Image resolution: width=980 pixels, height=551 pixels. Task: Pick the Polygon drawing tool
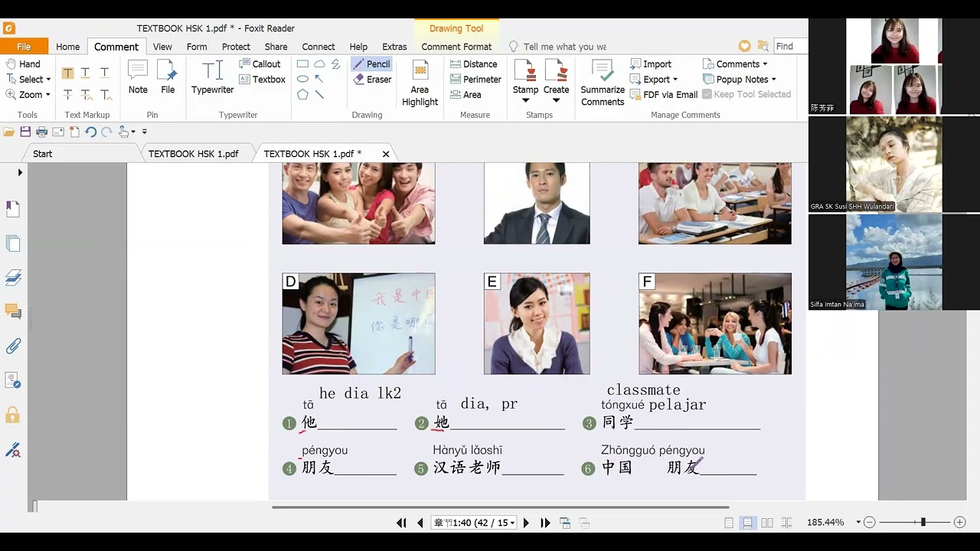[302, 94]
